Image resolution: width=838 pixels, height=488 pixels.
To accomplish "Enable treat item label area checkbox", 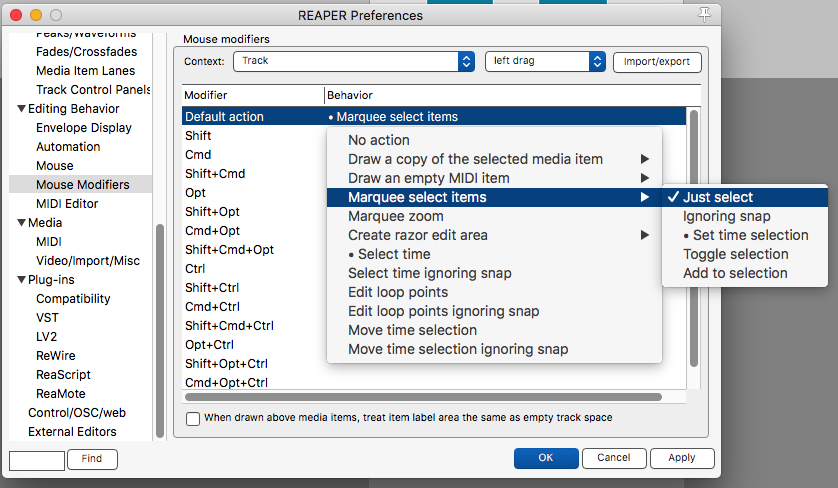I will tap(193, 418).
